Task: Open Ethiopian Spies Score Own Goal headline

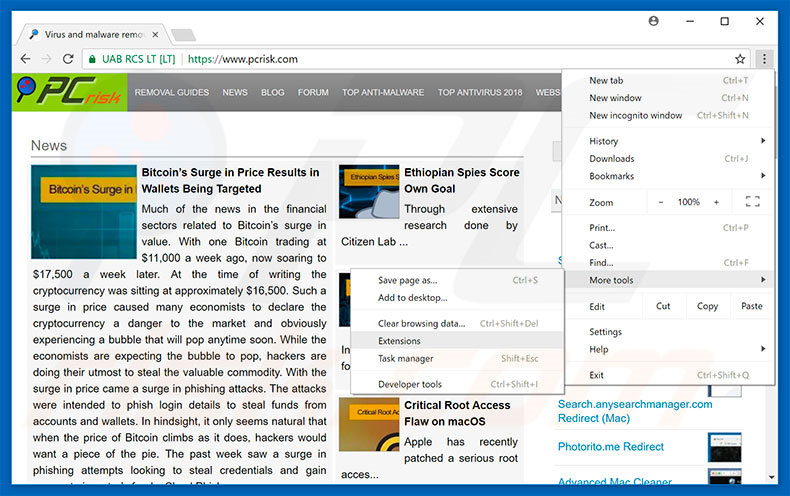Action: click(x=462, y=180)
